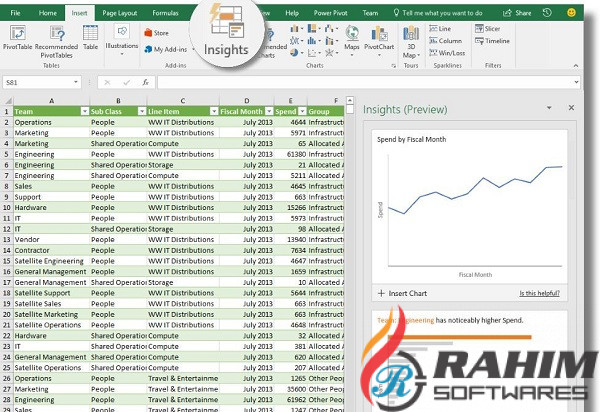Click the smiley feedback icon
The height and width of the screenshot is (412, 600).
[571, 13]
